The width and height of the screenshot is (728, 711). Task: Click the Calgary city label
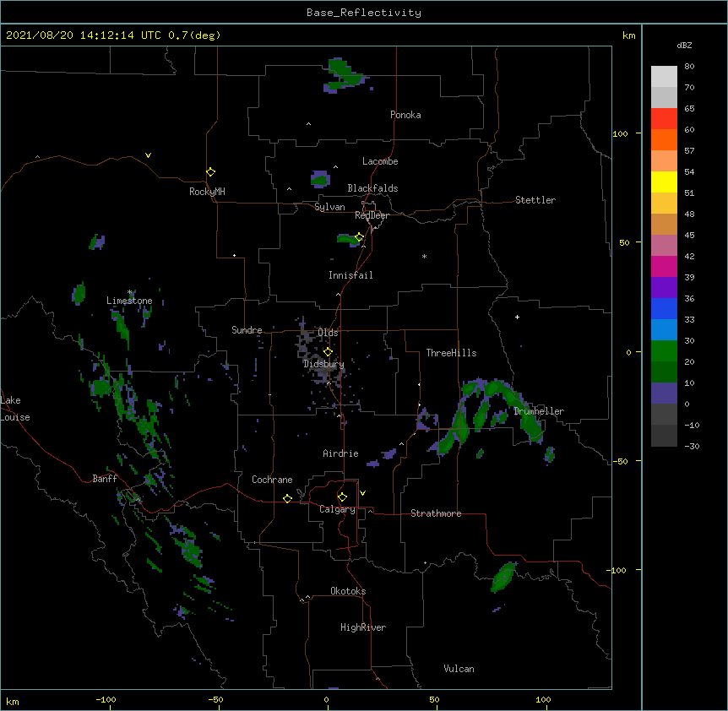[337, 509]
